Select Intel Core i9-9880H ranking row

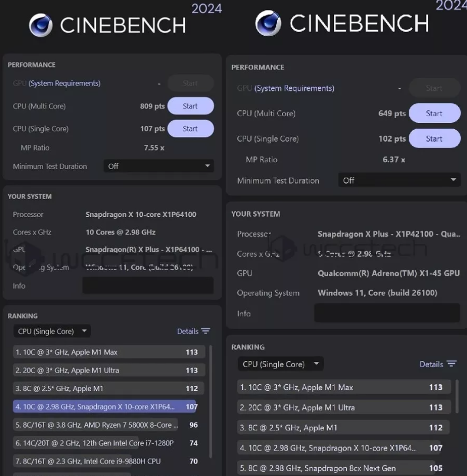tap(105, 461)
